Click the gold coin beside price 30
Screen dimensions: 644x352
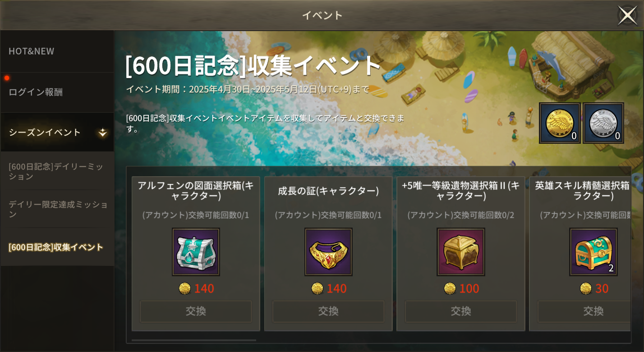click(x=586, y=288)
